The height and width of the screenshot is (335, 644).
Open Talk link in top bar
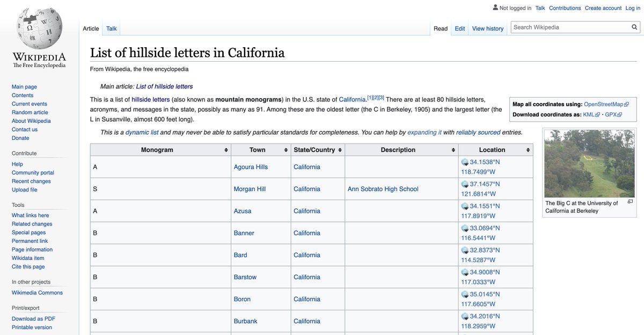[540, 8]
